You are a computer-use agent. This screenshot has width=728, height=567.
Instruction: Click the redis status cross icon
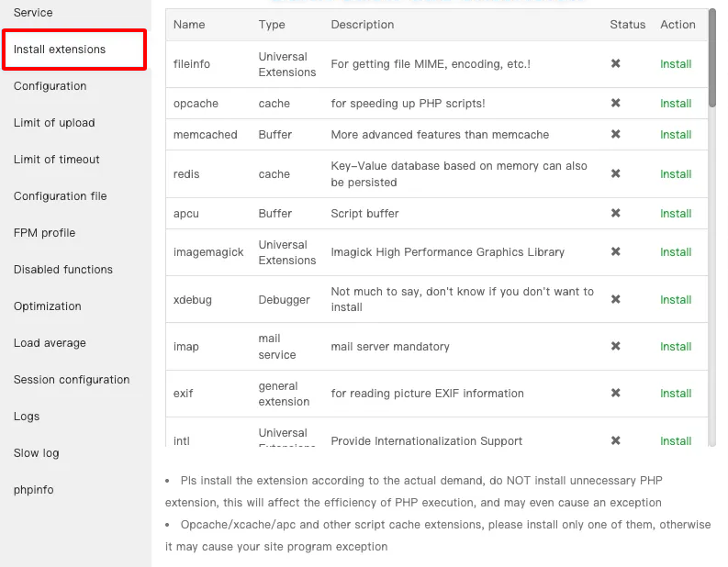[x=616, y=173]
